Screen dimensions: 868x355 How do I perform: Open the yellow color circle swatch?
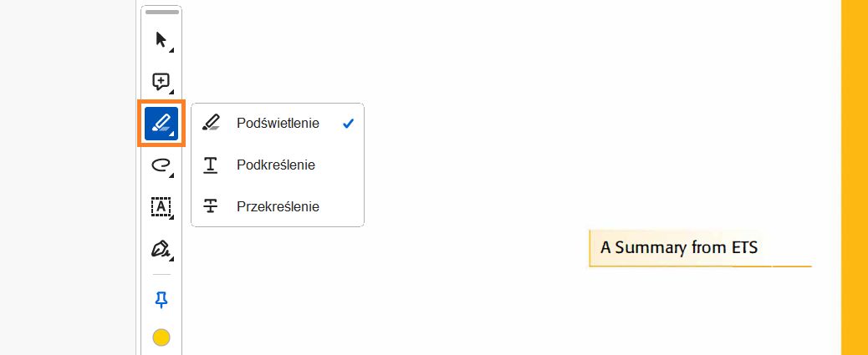click(x=161, y=337)
